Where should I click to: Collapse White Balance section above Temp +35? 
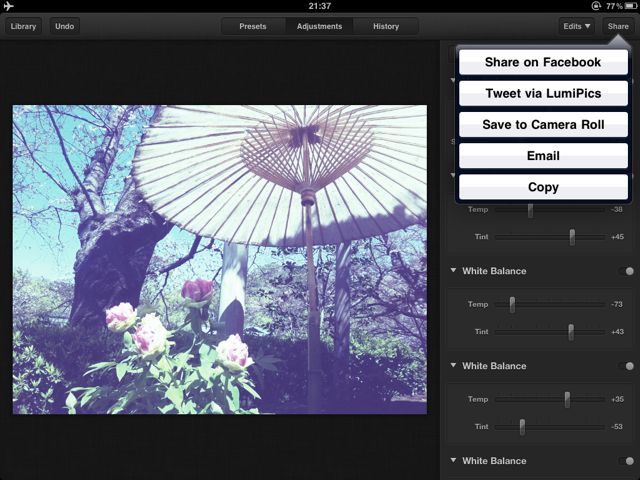click(x=453, y=365)
